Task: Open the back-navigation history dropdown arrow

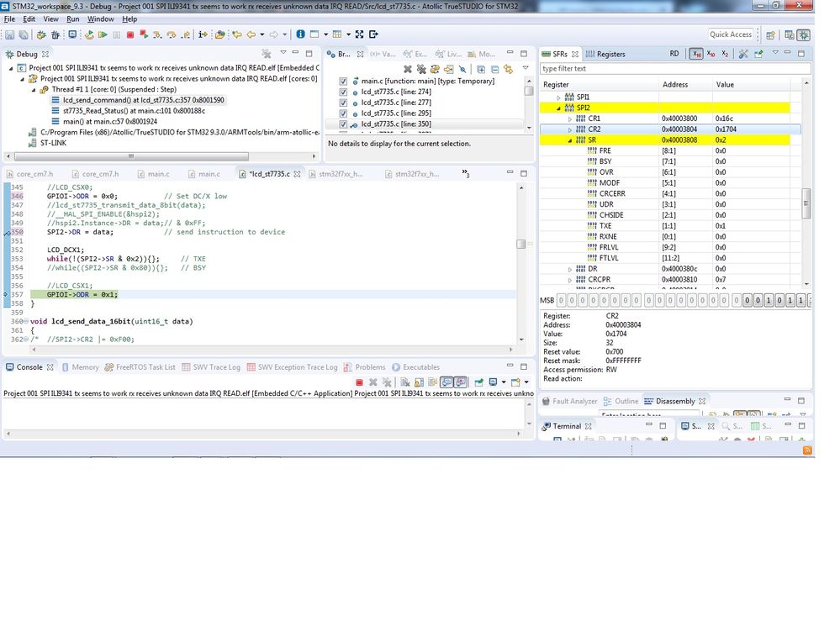Action: pos(262,34)
